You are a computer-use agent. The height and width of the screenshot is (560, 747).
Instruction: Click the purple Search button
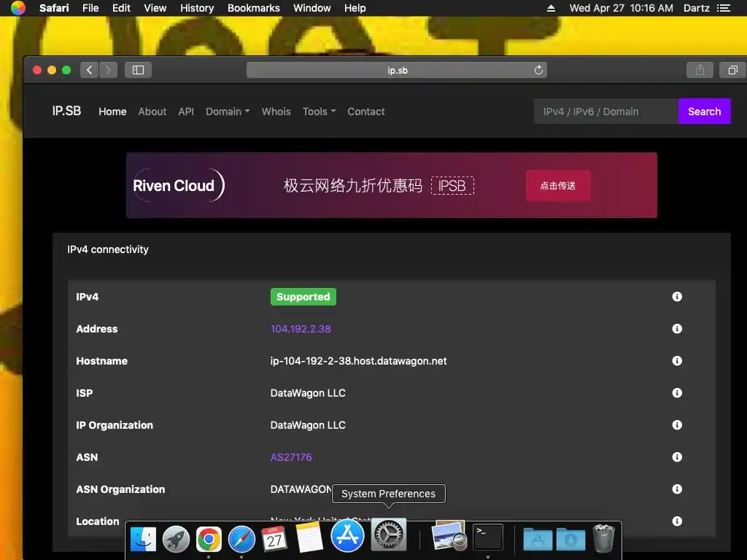point(704,112)
